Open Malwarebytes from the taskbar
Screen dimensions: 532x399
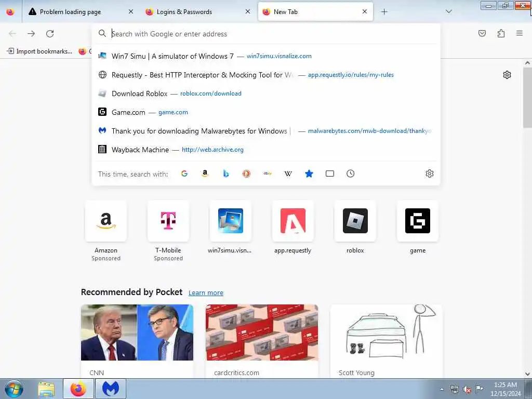[x=111, y=389]
